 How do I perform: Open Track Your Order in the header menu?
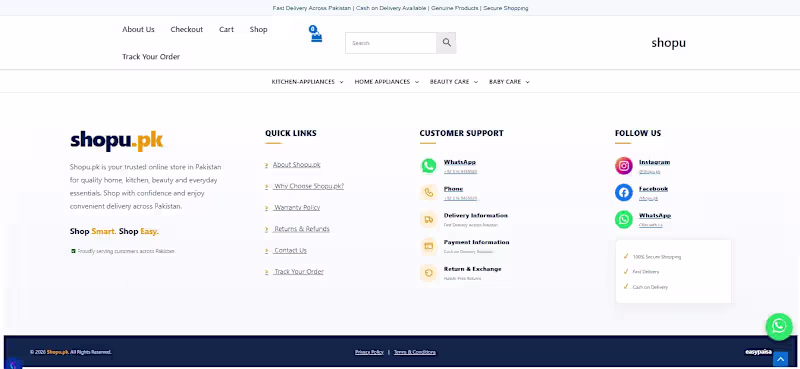[151, 57]
